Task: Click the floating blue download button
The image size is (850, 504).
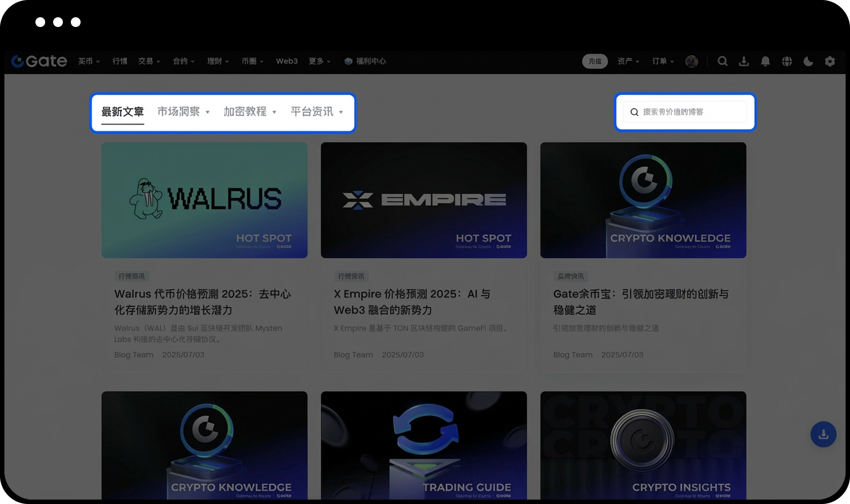Action: click(x=823, y=434)
